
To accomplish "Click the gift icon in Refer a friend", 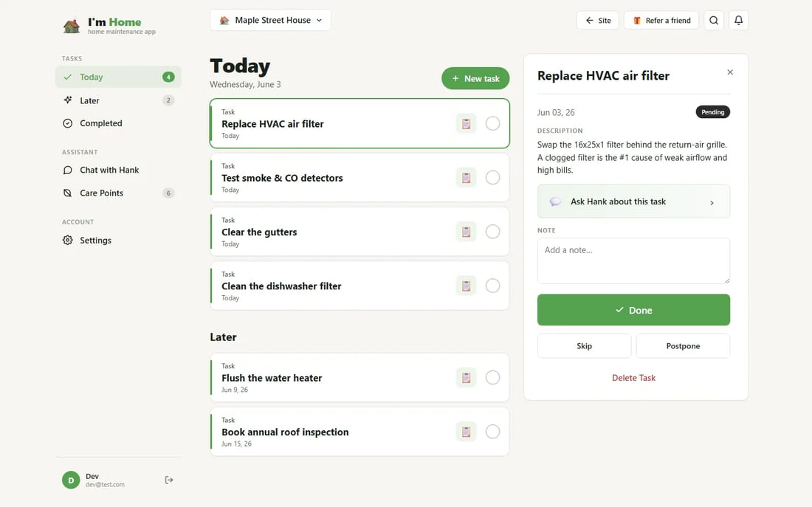I will (637, 20).
